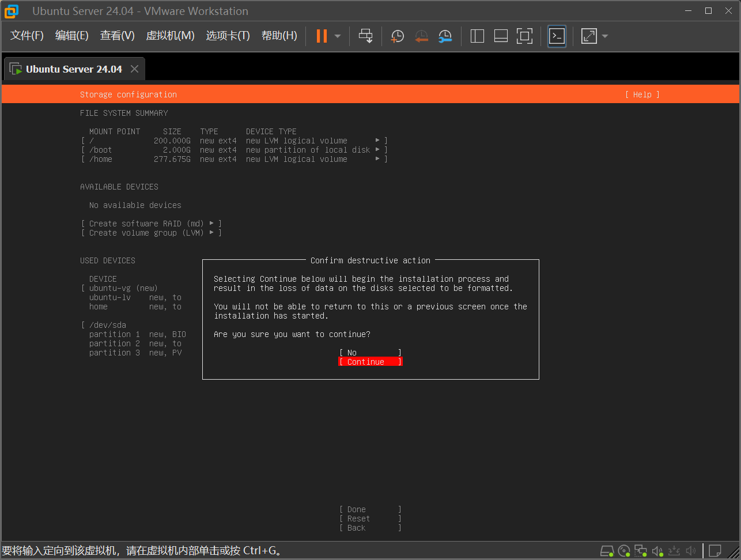The image size is (741, 560).
Task: Select the Ubuntu Server 24.04 tab
Action: [74, 69]
